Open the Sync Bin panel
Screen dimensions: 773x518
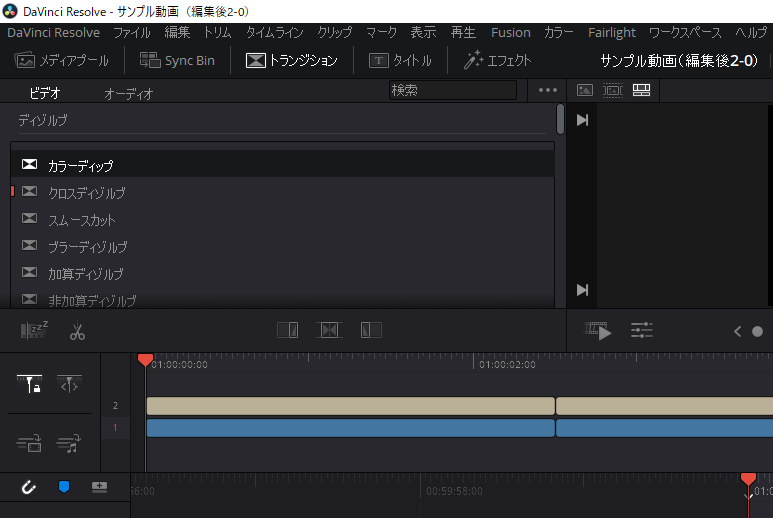[177, 61]
